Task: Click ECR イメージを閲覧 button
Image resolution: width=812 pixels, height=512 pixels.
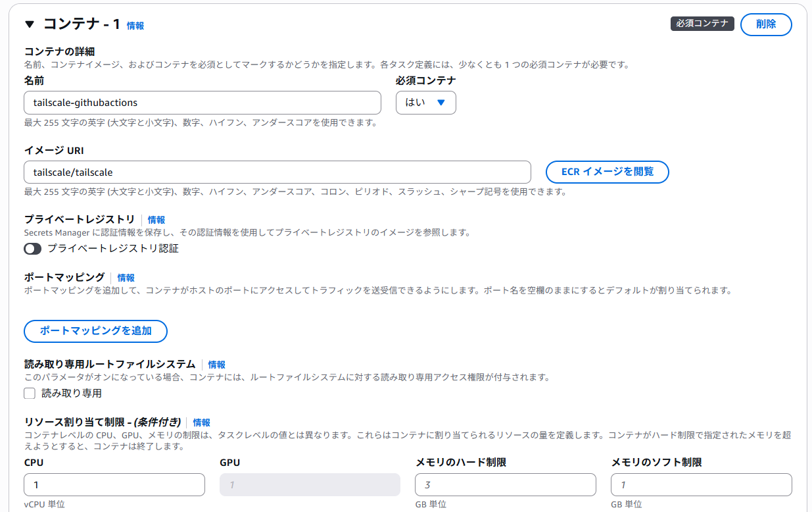Action: pos(607,172)
